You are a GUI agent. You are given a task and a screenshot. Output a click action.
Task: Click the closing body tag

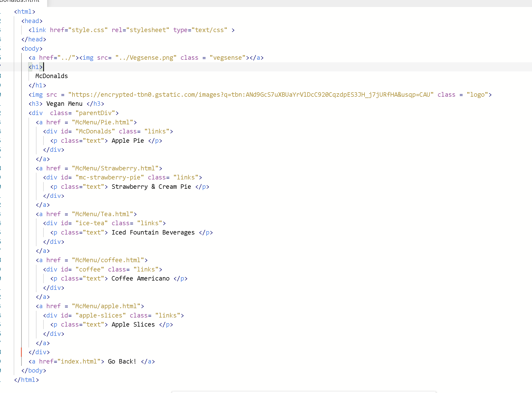(34, 371)
